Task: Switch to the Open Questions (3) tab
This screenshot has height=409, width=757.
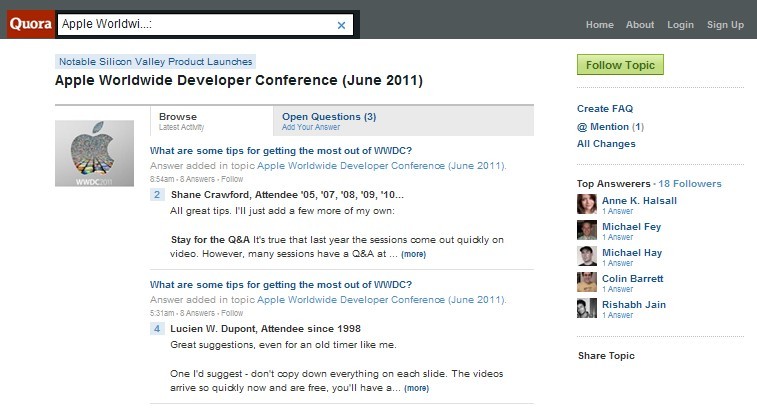Action: (x=404, y=121)
